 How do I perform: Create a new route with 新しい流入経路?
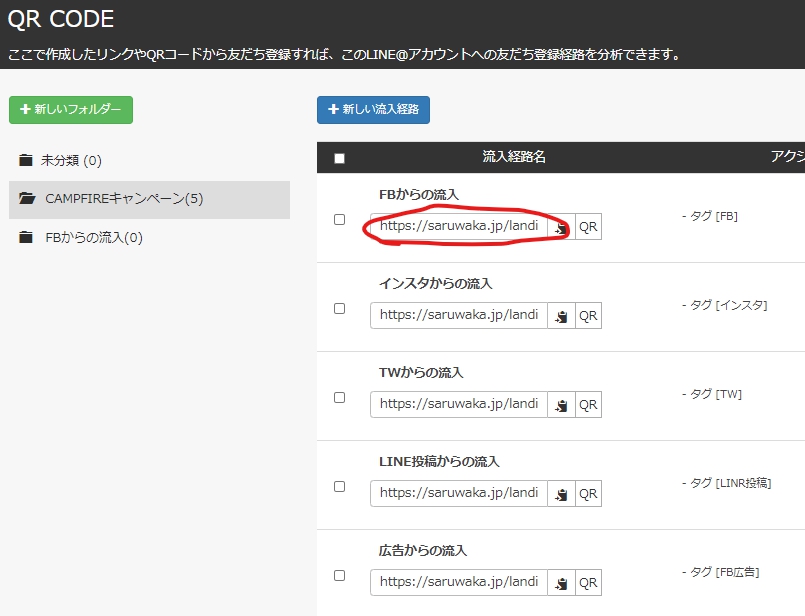pos(373,109)
